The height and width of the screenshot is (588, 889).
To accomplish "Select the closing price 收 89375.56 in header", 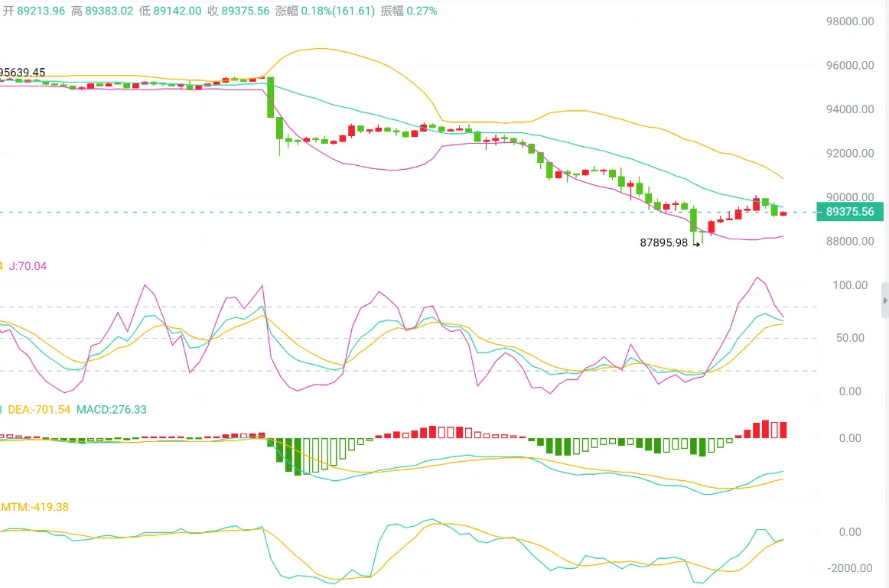I will pyautogui.click(x=238, y=11).
